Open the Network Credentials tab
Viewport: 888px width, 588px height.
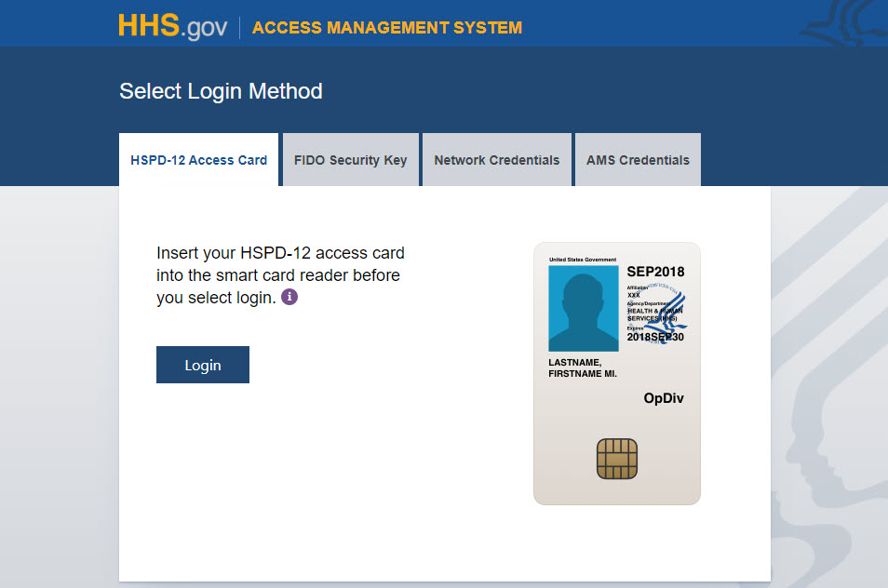(x=496, y=160)
